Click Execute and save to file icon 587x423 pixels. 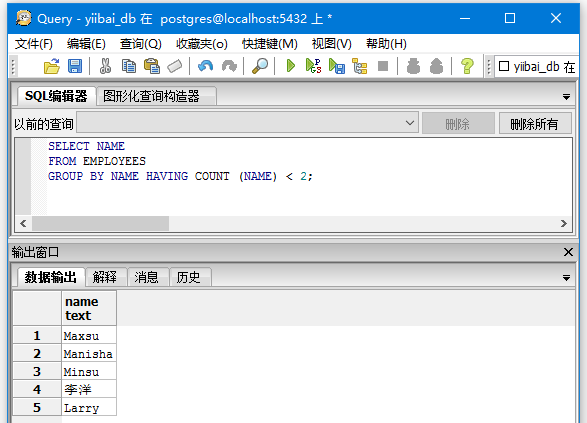(337, 66)
